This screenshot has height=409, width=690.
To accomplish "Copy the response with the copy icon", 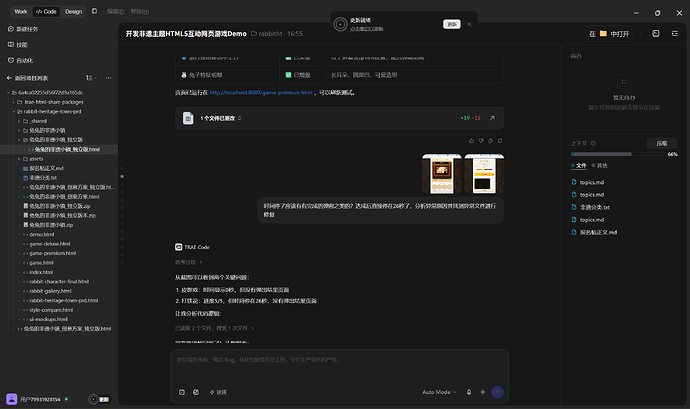I will click(x=490, y=141).
